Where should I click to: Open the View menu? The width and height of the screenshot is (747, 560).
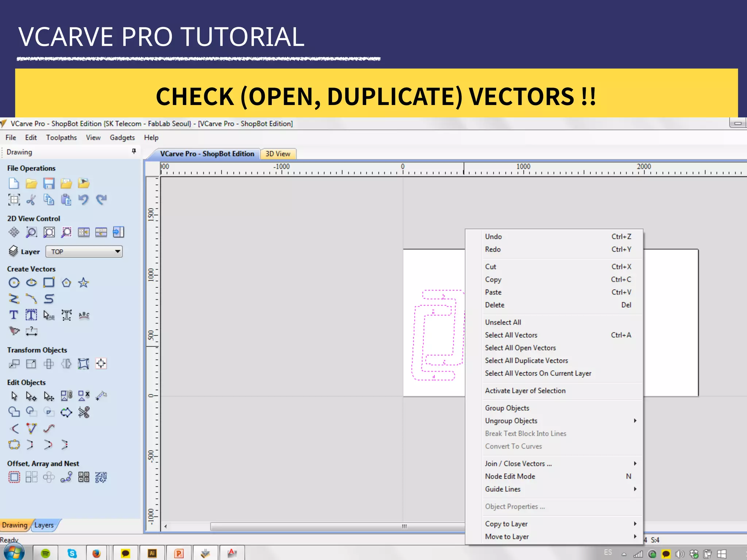pyautogui.click(x=93, y=137)
